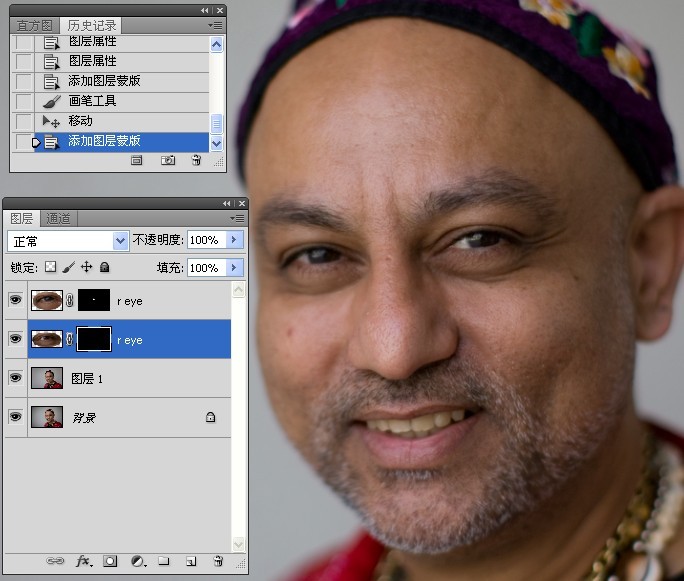Toggle lock transparent pixels
This screenshot has height=581, width=684.
(x=51, y=267)
